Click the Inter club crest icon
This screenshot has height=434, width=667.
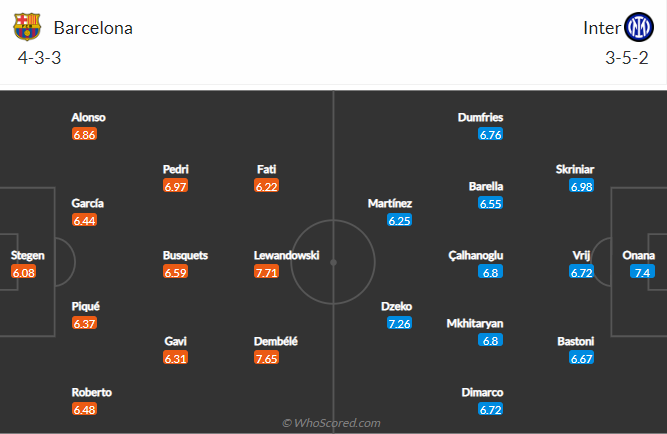(639, 27)
